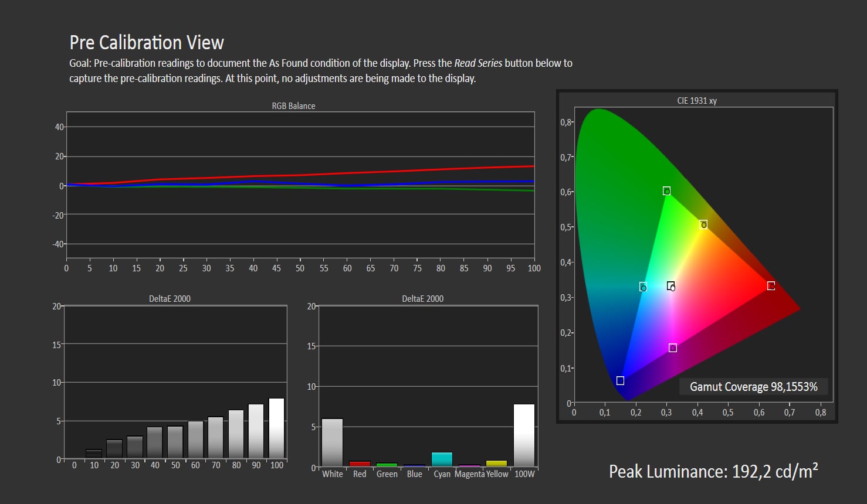Select the cyan secondary marker on CIE chart
This screenshot has width=867, height=504.
pos(643,287)
